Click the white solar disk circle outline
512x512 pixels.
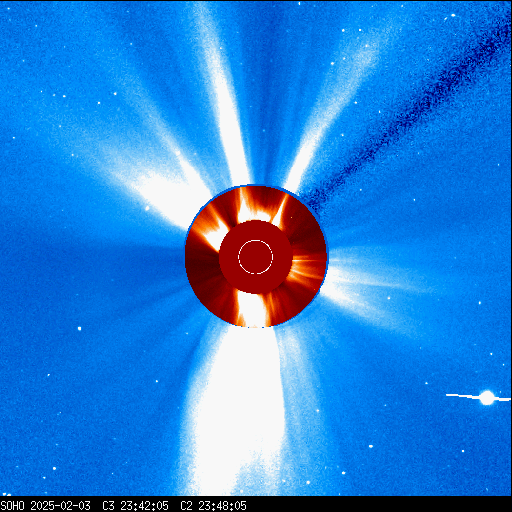tap(255, 257)
